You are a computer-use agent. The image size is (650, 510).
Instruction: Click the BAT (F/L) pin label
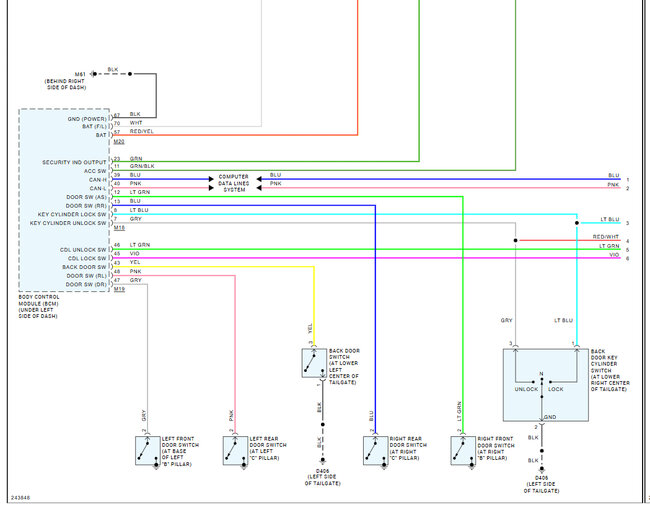(95, 126)
